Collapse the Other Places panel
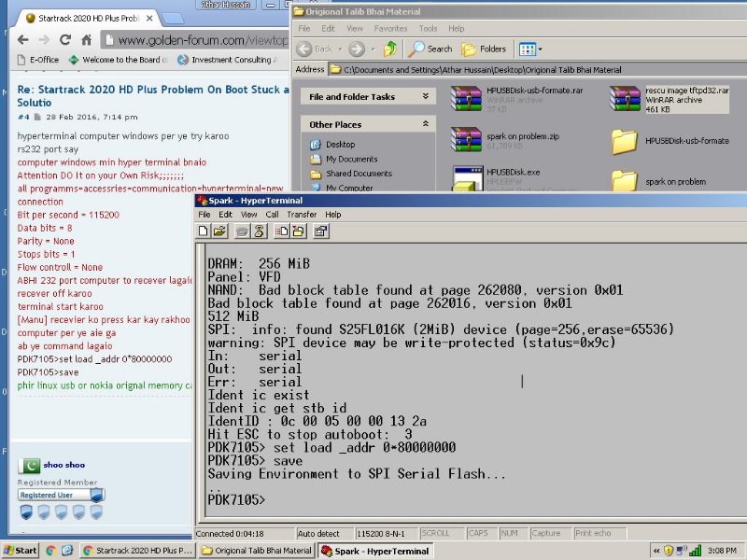The height and width of the screenshot is (560, 747). 426,124
